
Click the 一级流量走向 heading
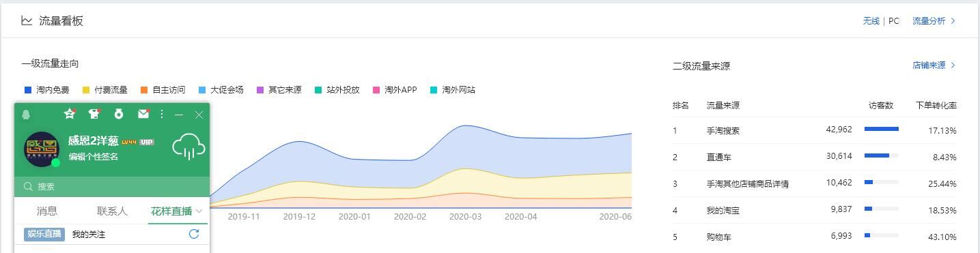tap(50, 63)
